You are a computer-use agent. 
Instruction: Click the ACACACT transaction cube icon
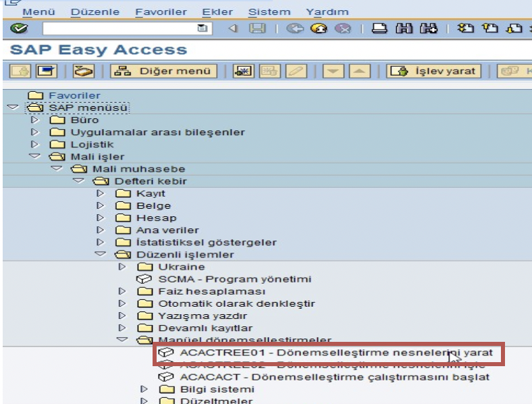point(166,377)
